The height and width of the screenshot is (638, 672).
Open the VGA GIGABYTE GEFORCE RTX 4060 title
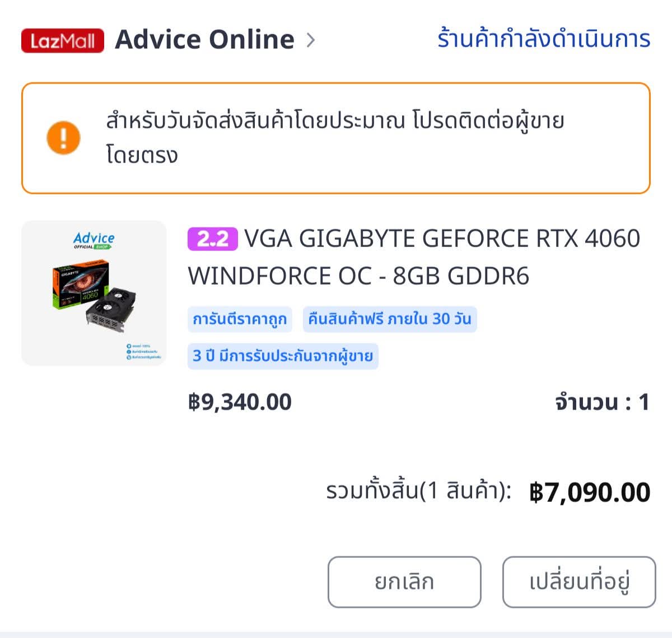pos(414,257)
